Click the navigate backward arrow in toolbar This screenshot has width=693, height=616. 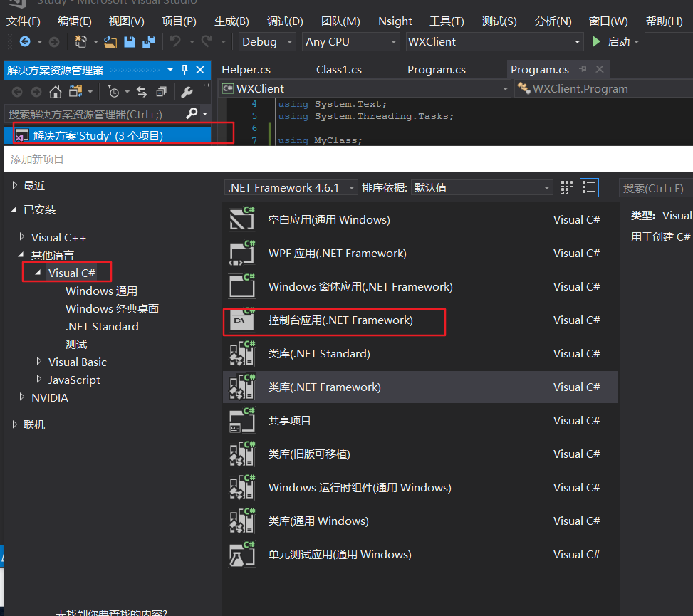point(25,41)
